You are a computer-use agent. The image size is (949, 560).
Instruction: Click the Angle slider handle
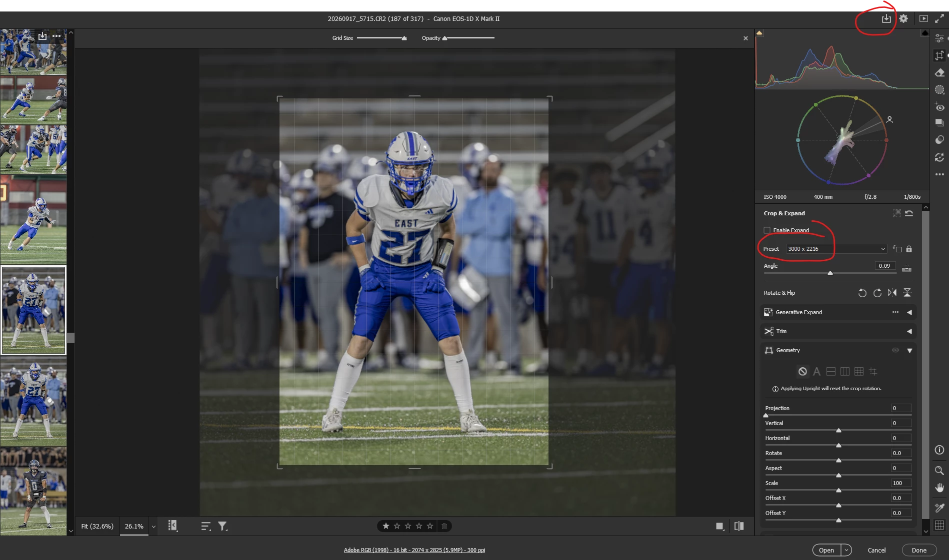(x=830, y=273)
